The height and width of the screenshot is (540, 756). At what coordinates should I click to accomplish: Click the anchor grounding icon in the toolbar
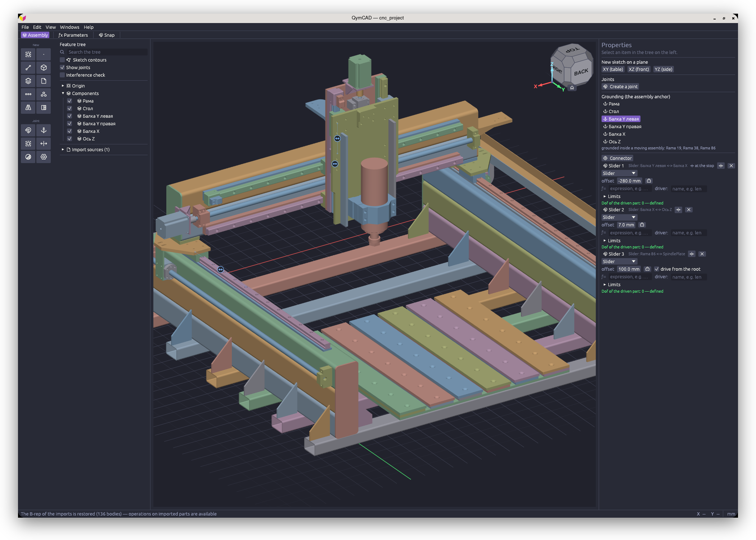click(44, 130)
